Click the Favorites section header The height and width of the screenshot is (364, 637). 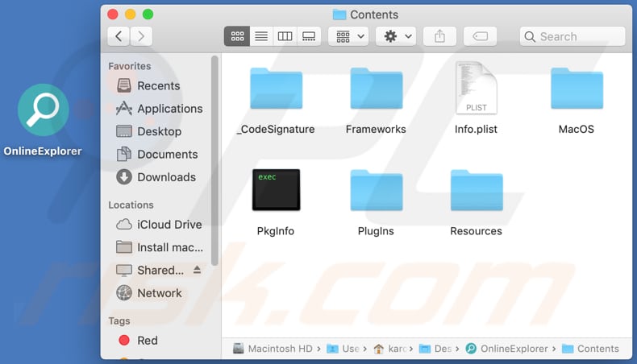point(130,66)
